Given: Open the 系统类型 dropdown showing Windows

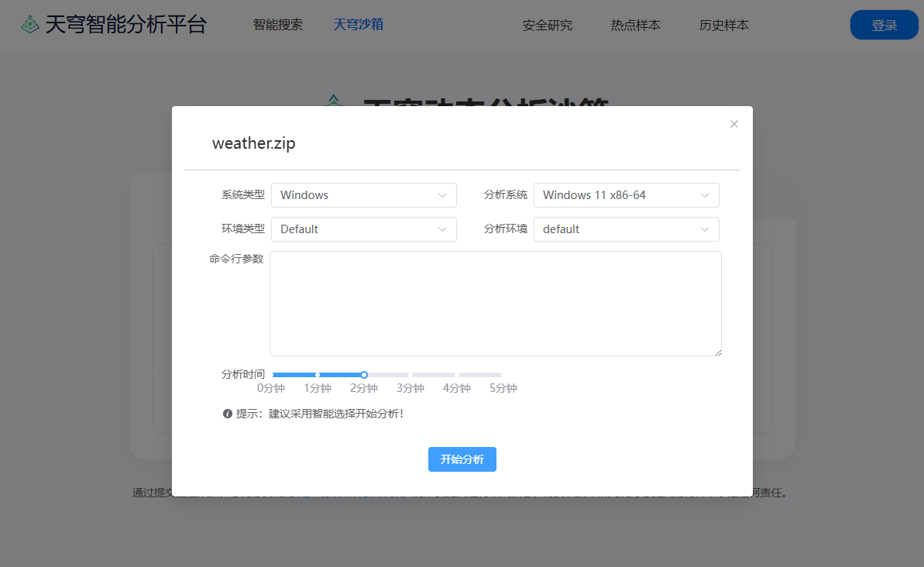Looking at the screenshot, I should click(x=364, y=195).
